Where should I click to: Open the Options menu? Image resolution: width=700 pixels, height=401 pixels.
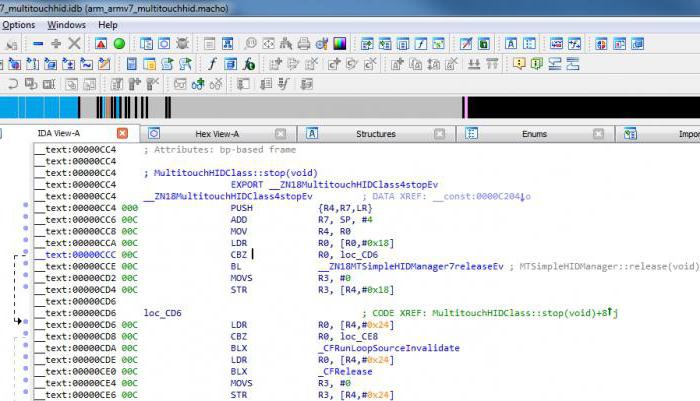point(18,24)
